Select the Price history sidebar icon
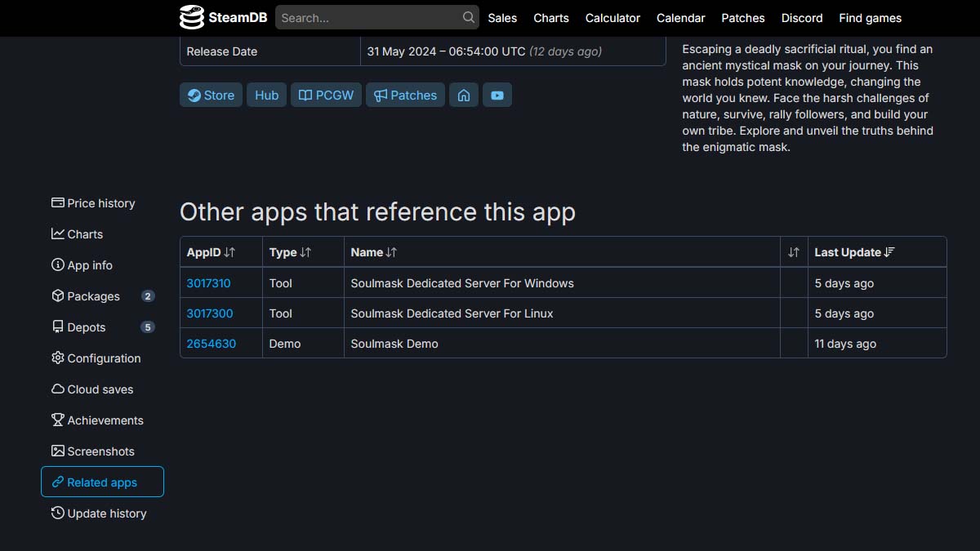 pos(56,202)
